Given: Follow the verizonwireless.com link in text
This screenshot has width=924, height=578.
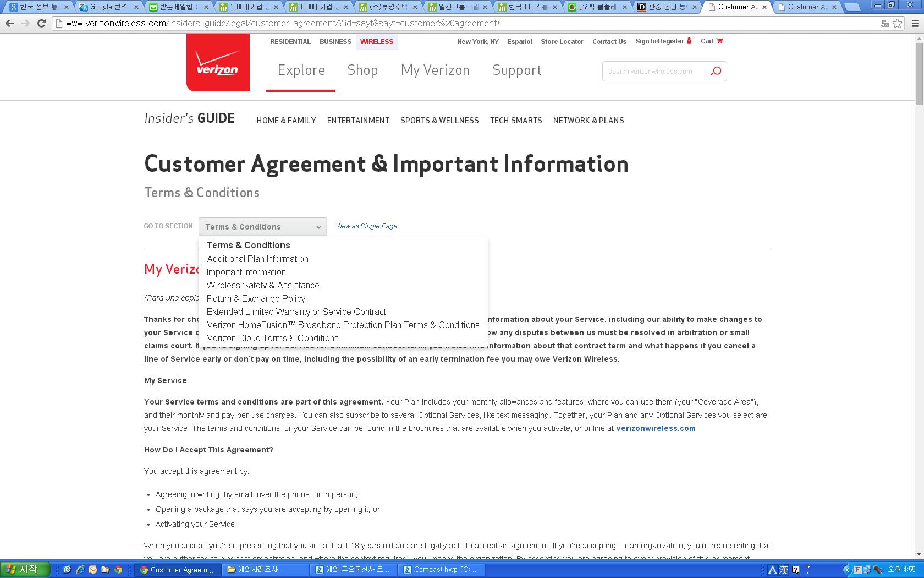Looking at the screenshot, I should 656,428.
